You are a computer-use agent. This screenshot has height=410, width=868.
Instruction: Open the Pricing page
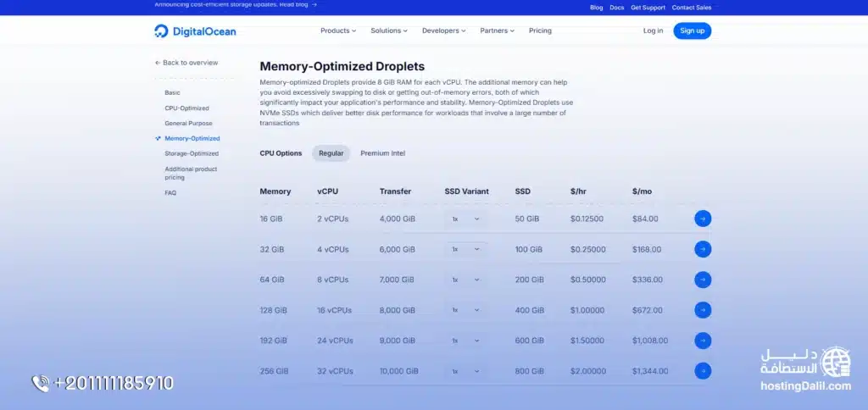540,31
